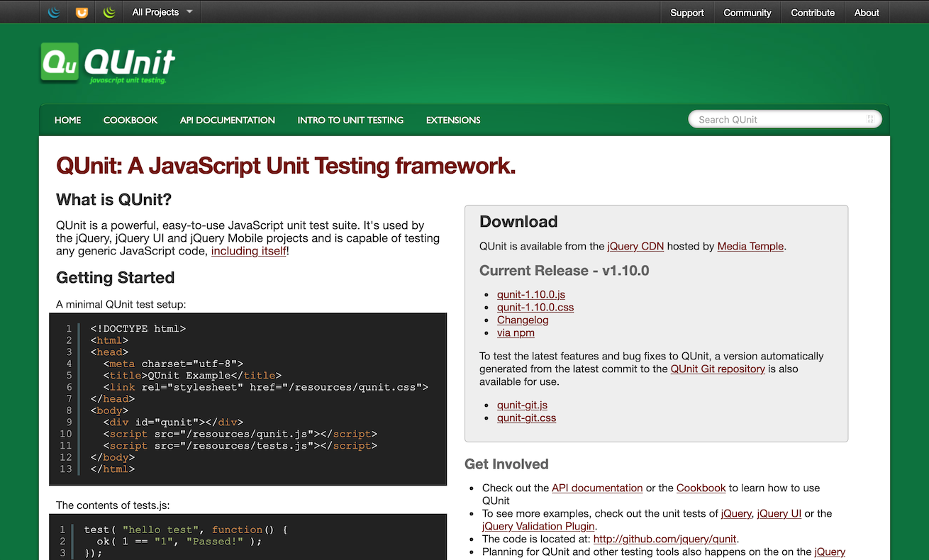Open the jQuery unit tests link

coord(736,513)
